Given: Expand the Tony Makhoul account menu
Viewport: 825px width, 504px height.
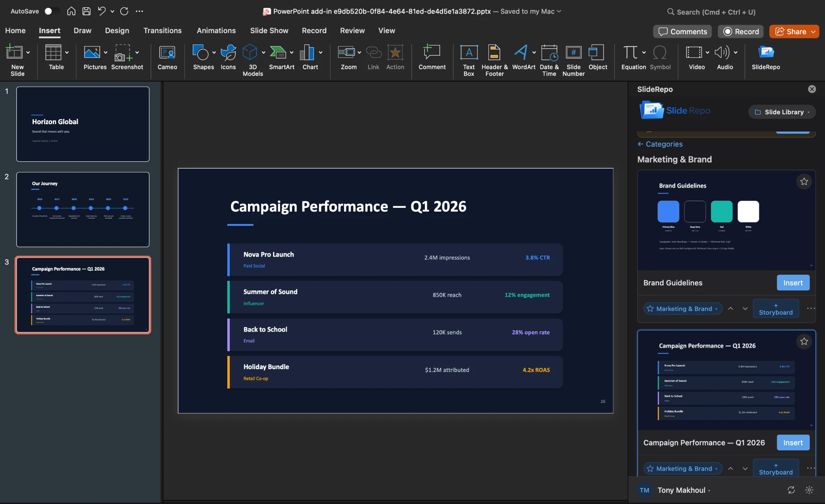Looking at the screenshot, I should click(684, 490).
